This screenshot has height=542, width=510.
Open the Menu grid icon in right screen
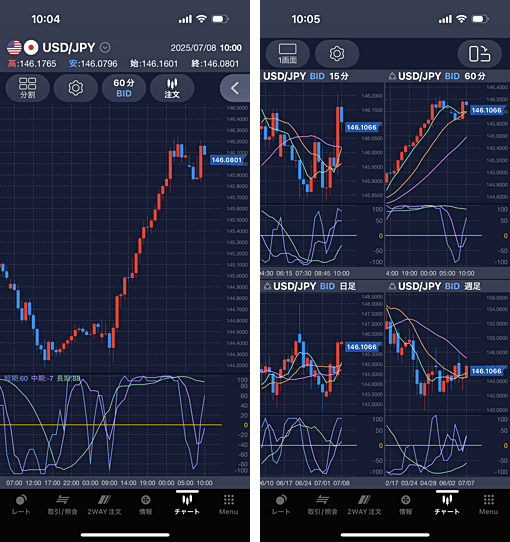(x=488, y=505)
